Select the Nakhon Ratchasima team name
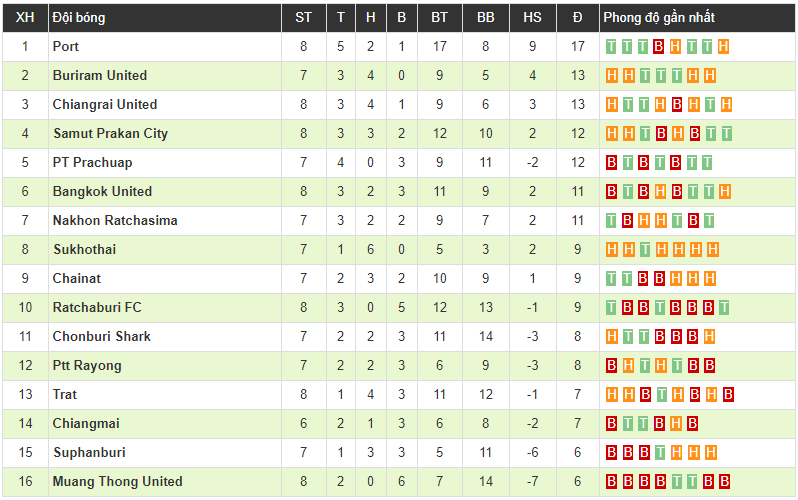Image resolution: width=798 pixels, height=500 pixels. (x=115, y=220)
